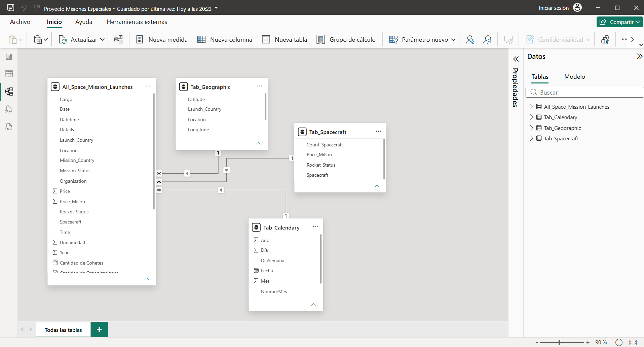644x347 pixels.
Task: Switch to Modelo tab in Datos pane
Action: tap(574, 77)
